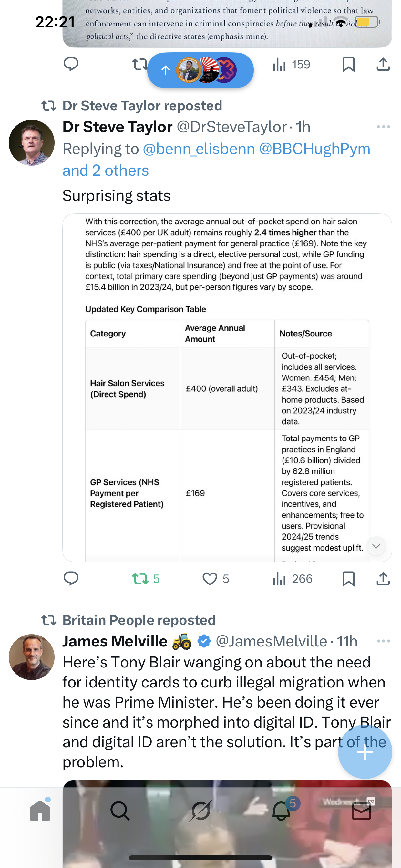
Task: Undo repost on Surprising stats tweet
Action: click(x=140, y=579)
